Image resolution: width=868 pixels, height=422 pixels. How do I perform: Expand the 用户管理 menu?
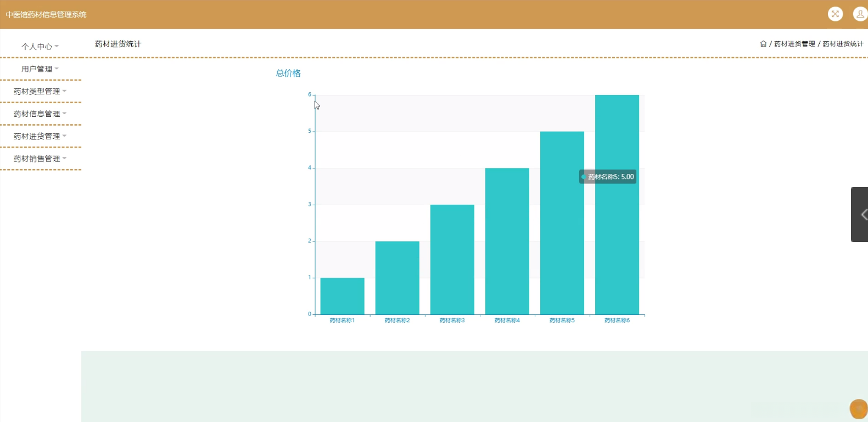tap(40, 69)
